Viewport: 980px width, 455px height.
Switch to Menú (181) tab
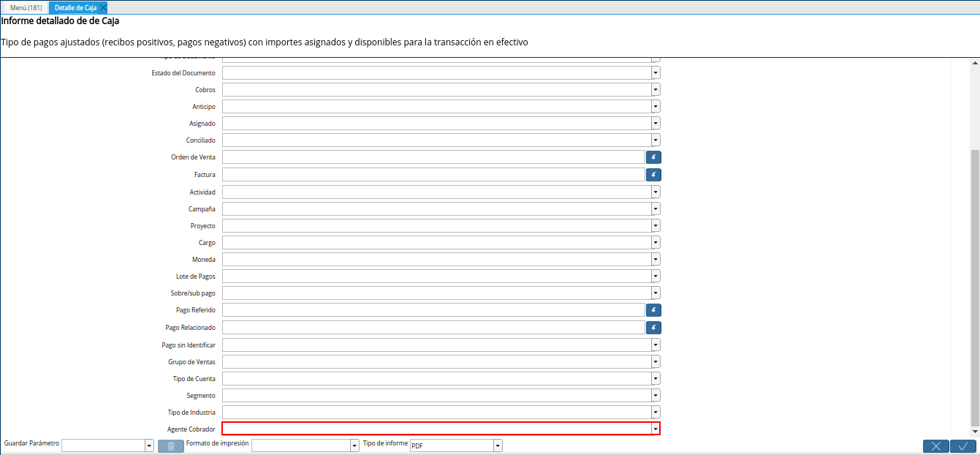[x=26, y=7]
